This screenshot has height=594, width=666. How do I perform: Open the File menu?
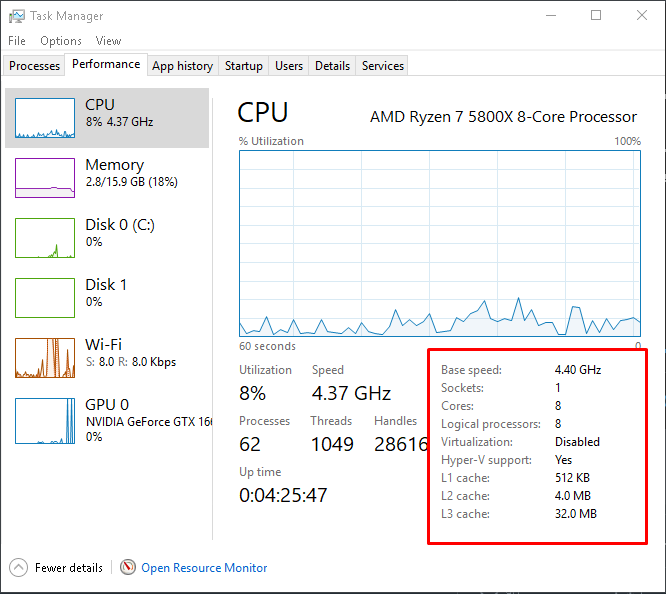(17, 41)
